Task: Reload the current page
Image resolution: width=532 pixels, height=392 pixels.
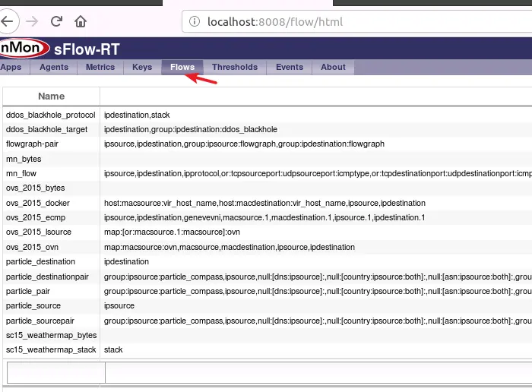Action: tap(56, 21)
